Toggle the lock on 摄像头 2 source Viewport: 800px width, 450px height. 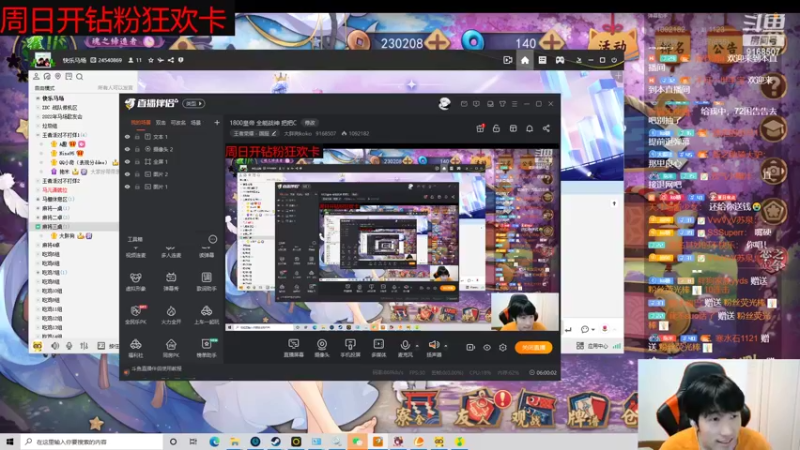137,149
